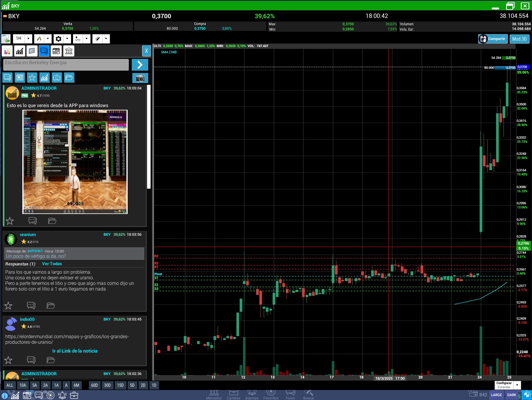Viewport: 532px width, 400px height.
Task: Select the 60D time range
Action: coord(94,385)
